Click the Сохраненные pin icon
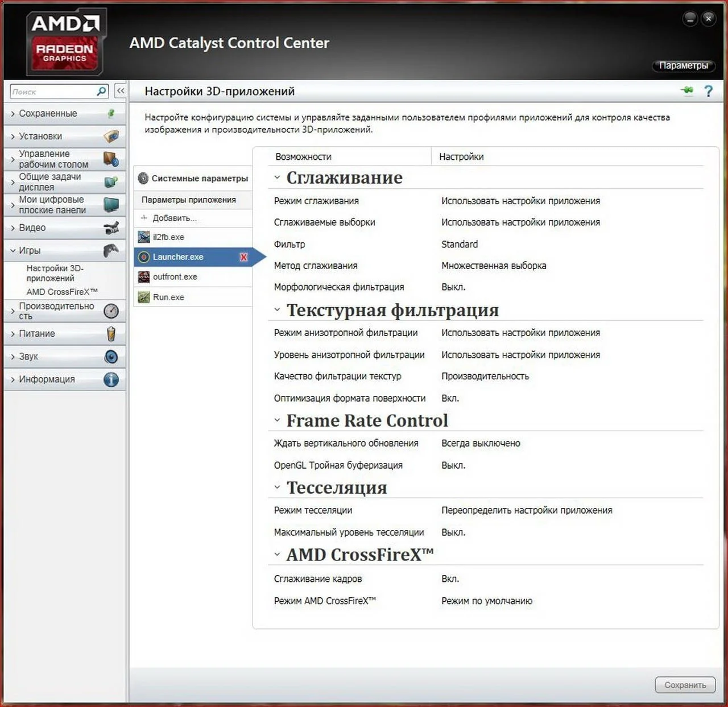 pyautogui.click(x=111, y=113)
